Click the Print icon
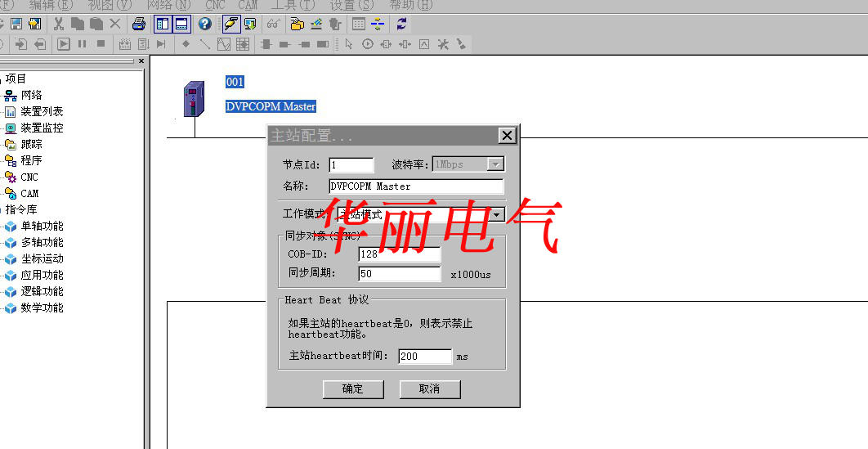868x449 pixels. [x=139, y=24]
